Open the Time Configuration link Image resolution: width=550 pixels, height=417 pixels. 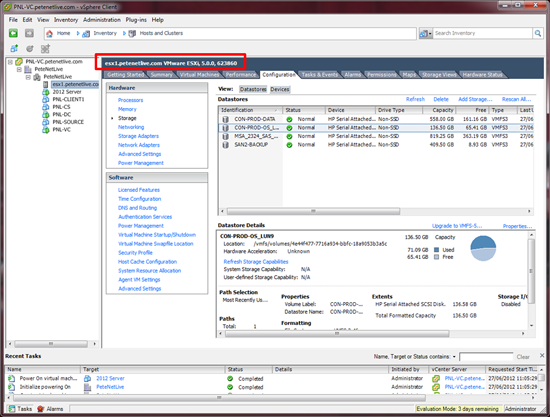click(x=139, y=199)
